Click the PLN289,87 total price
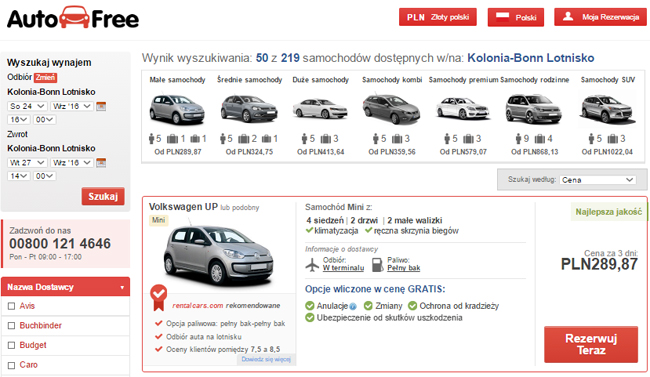The image size is (650, 377). 599,264
